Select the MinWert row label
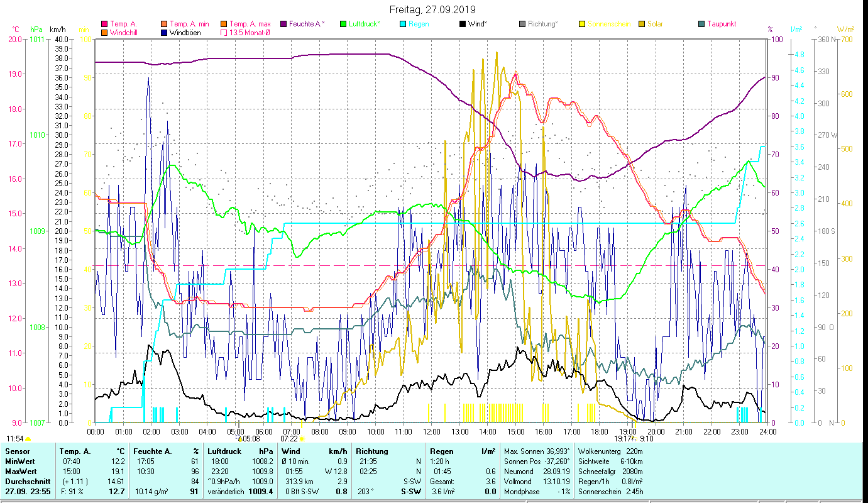868x503 pixels. 20,462
